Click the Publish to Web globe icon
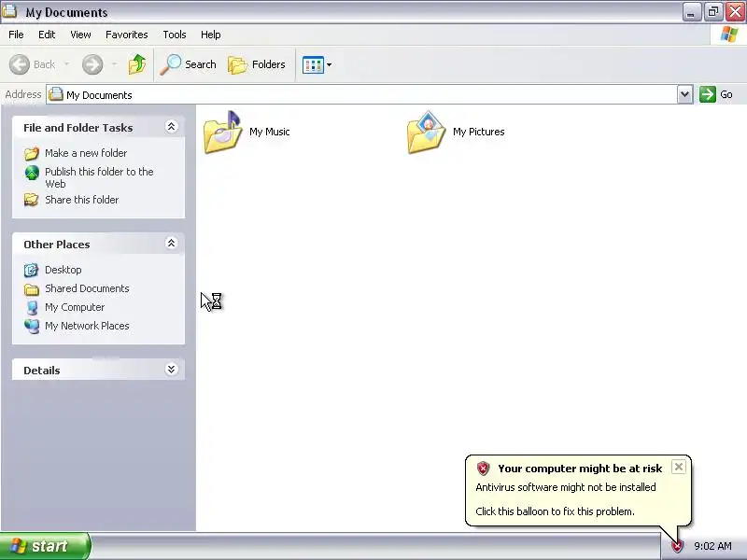Image resolution: width=747 pixels, height=560 pixels. (32, 173)
